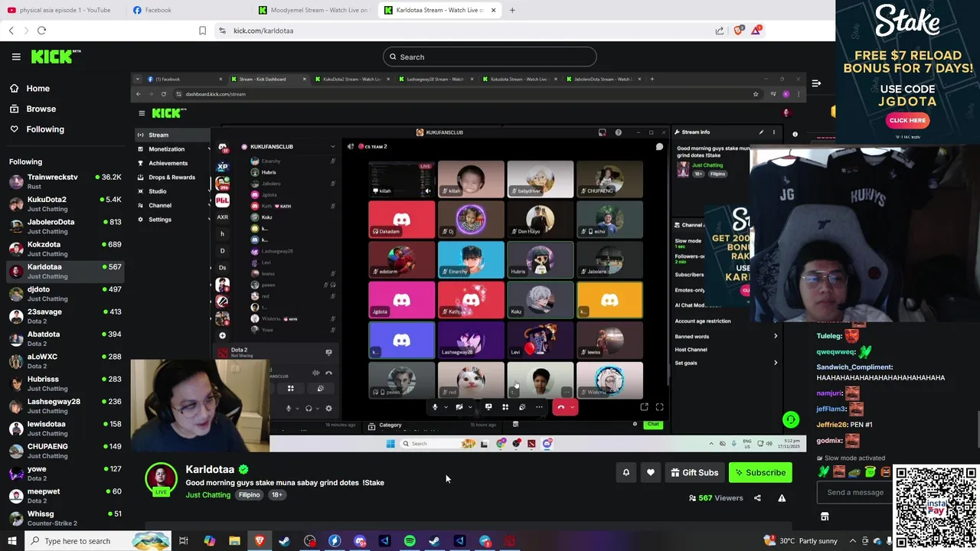
Task: Click the 18+ tag
Action: tap(277, 495)
